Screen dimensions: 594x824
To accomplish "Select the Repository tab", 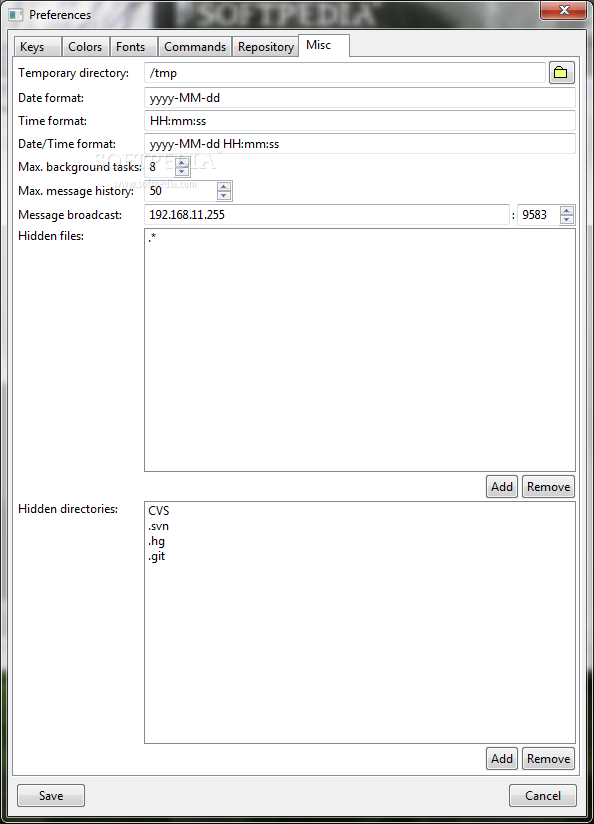I will coord(265,47).
